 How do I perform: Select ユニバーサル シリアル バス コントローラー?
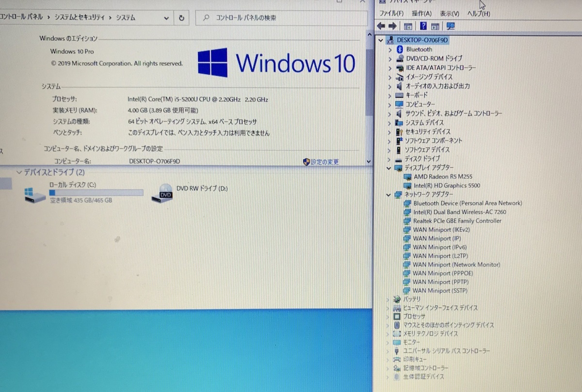click(x=447, y=351)
